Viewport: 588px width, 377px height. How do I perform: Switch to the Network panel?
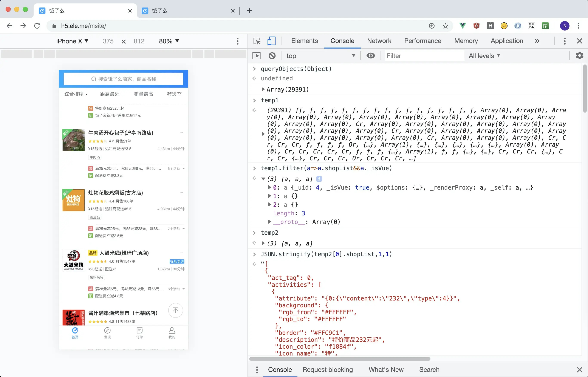click(x=379, y=41)
